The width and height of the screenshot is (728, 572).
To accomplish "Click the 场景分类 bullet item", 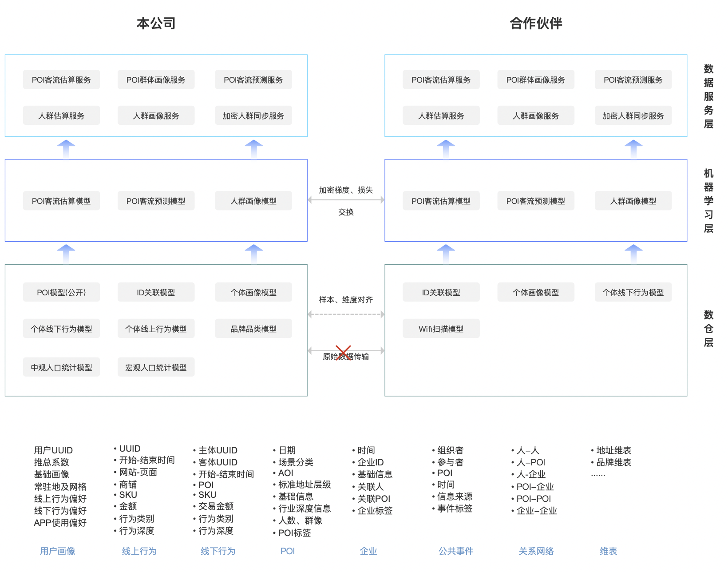I will click(293, 462).
